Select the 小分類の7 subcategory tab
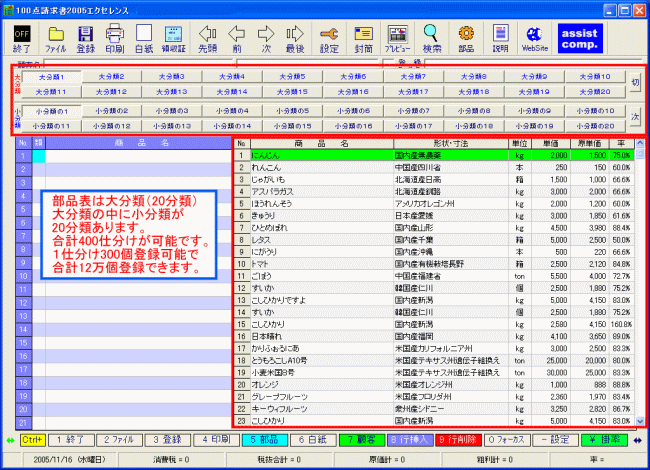The height and width of the screenshot is (470, 650). (x=413, y=111)
